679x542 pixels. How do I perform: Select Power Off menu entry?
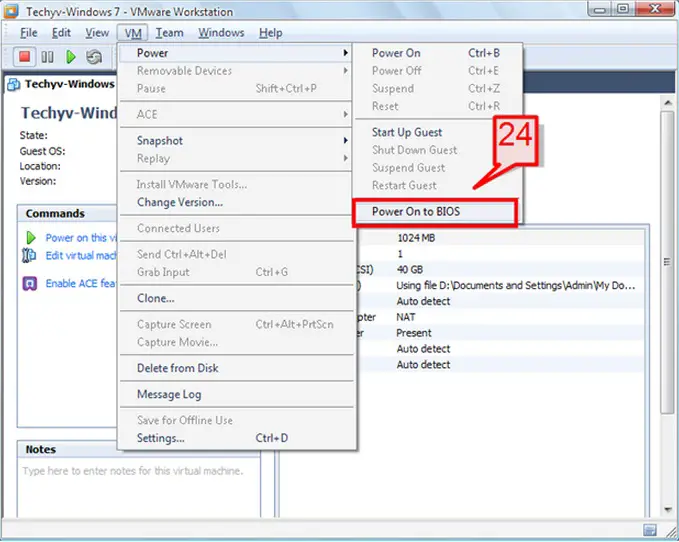pos(438,71)
